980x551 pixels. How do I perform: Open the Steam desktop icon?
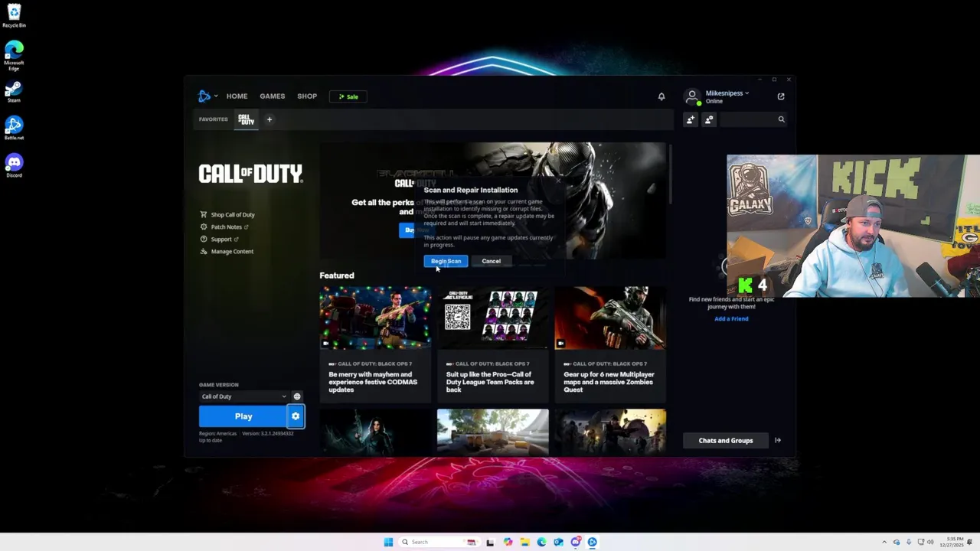[x=14, y=92]
